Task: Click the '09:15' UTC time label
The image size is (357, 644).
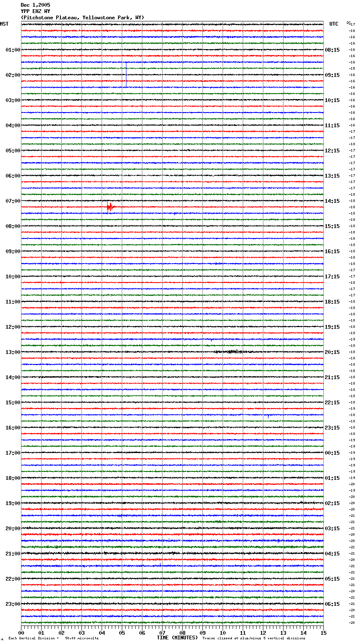Action: [332, 75]
